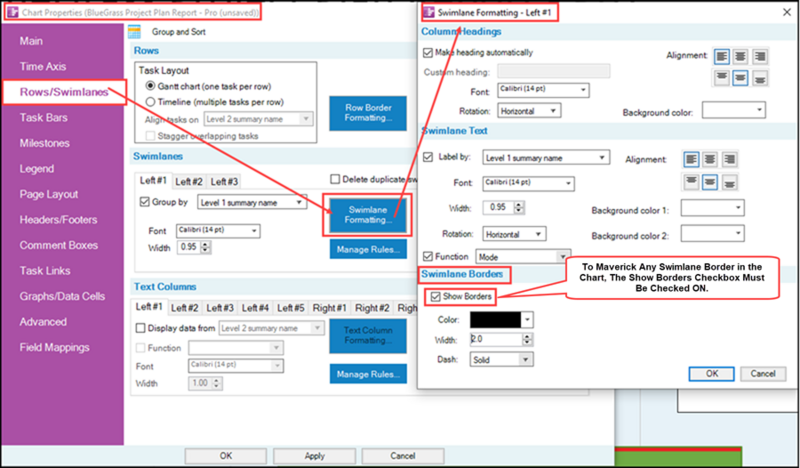Select Timeline multiple tasks per row
The height and width of the screenshot is (468, 800).
click(151, 102)
